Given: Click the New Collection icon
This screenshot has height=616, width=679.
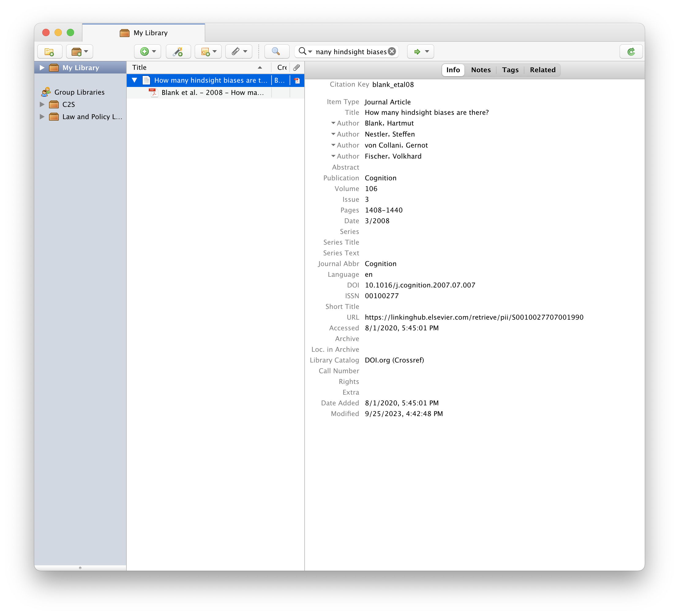Looking at the screenshot, I should click(x=50, y=51).
